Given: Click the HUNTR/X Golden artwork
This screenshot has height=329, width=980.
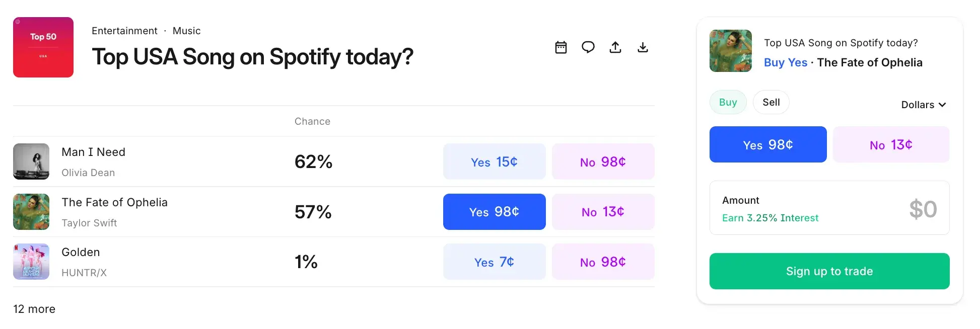Looking at the screenshot, I should [31, 262].
